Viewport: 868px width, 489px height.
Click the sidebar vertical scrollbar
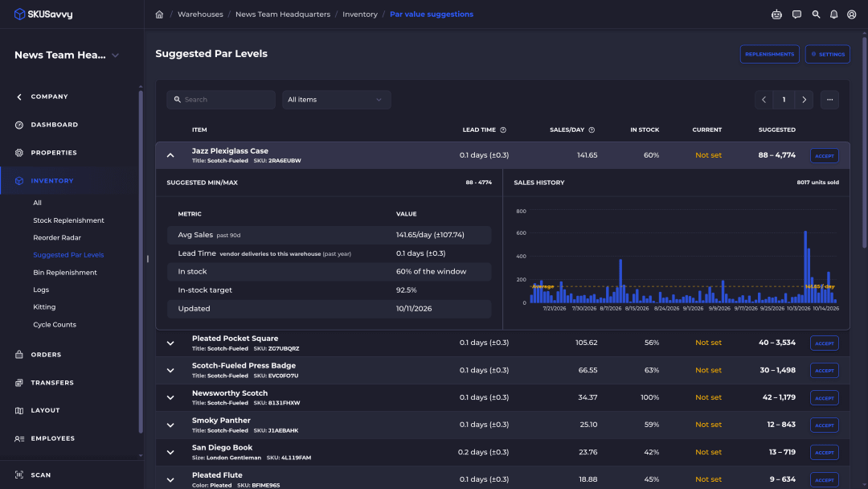(x=141, y=261)
